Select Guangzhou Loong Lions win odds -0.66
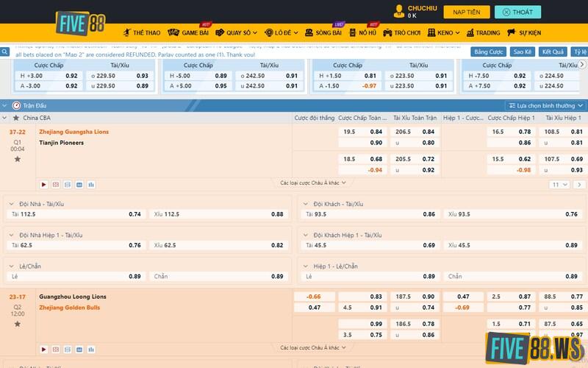The image size is (588, 368). (x=315, y=297)
